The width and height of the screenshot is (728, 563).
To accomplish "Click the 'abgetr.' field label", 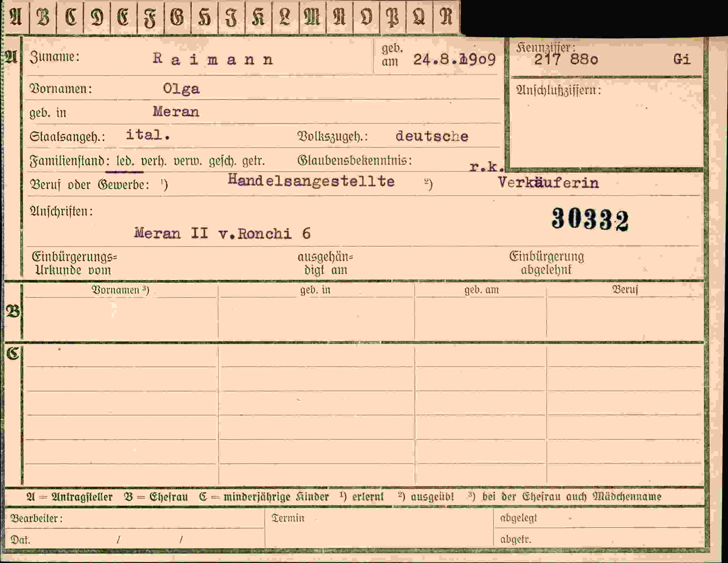I will point(516,539).
